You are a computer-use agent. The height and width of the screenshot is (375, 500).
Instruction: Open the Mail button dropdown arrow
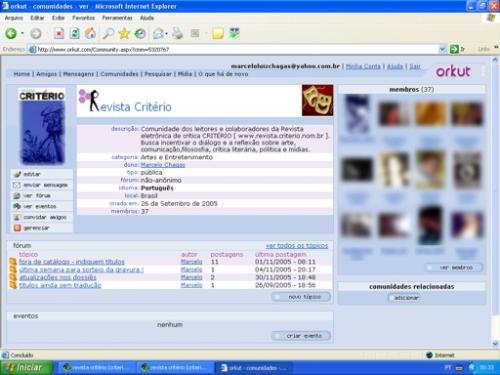tap(166, 33)
